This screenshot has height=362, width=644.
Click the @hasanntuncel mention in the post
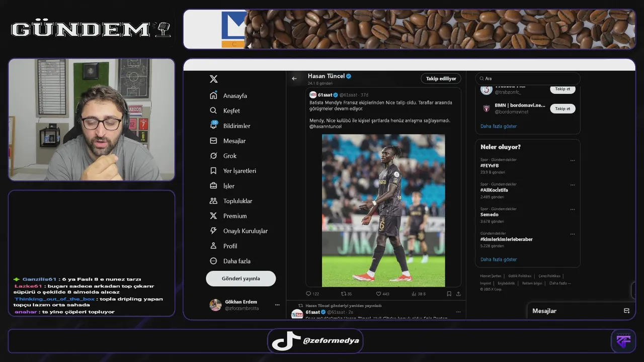[326, 127]
